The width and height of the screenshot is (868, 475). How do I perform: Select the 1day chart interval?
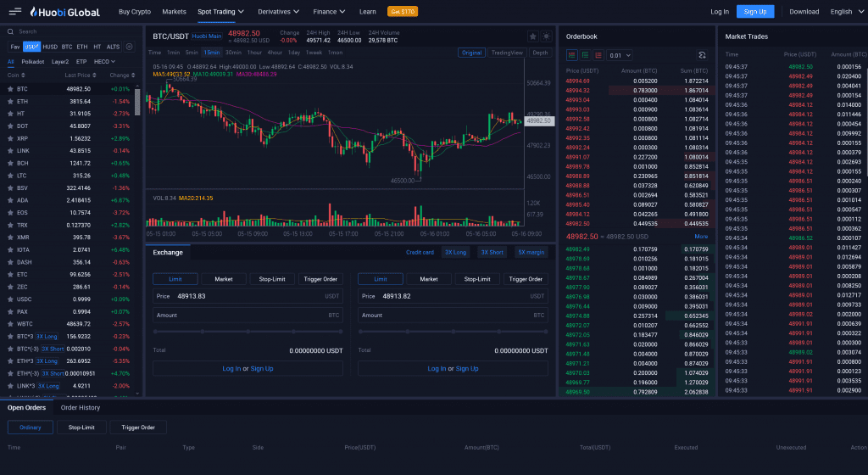294,53
